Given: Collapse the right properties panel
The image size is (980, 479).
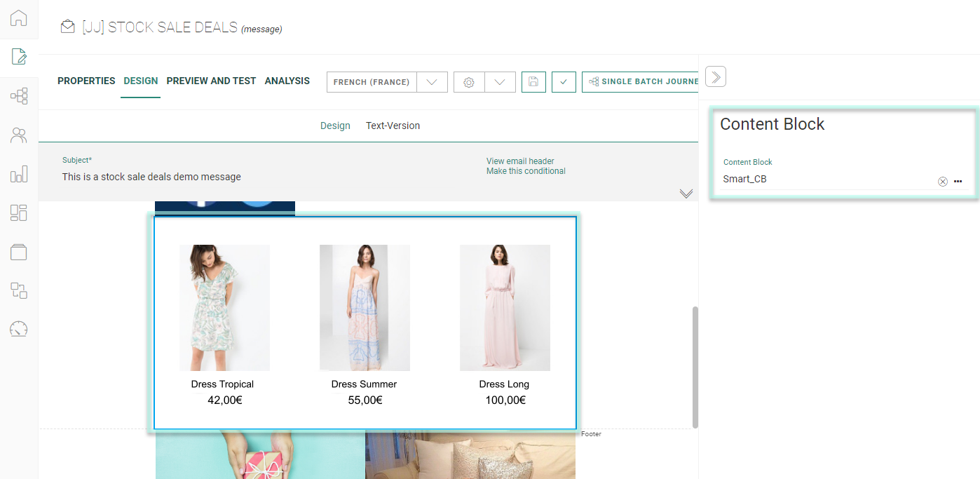Looking at the screenshot, I should 716,76.
